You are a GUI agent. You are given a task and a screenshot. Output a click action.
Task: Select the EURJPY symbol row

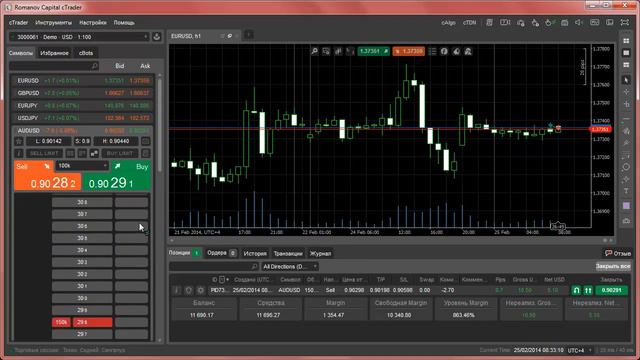(82, 106)
